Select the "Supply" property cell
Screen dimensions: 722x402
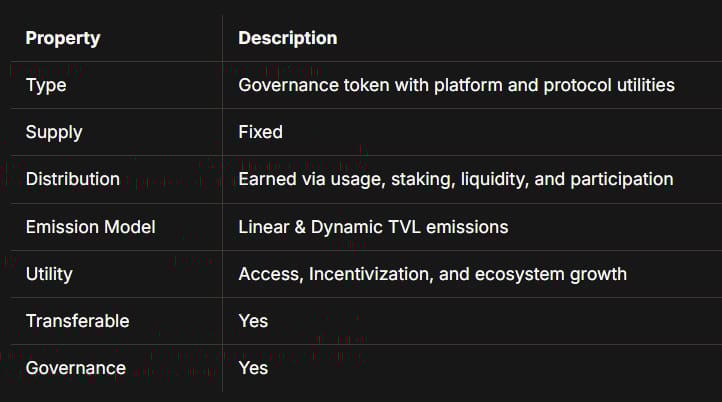click(x=54, y=132)
